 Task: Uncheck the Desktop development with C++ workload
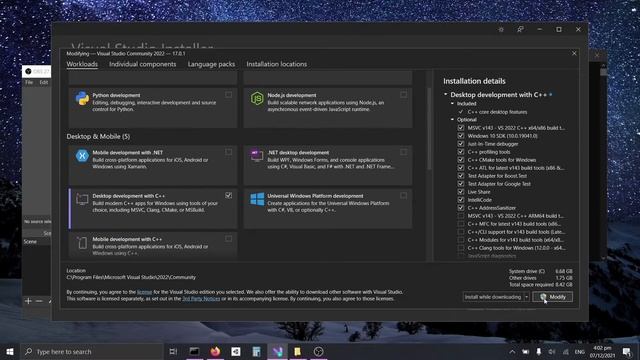click(229, 196)
